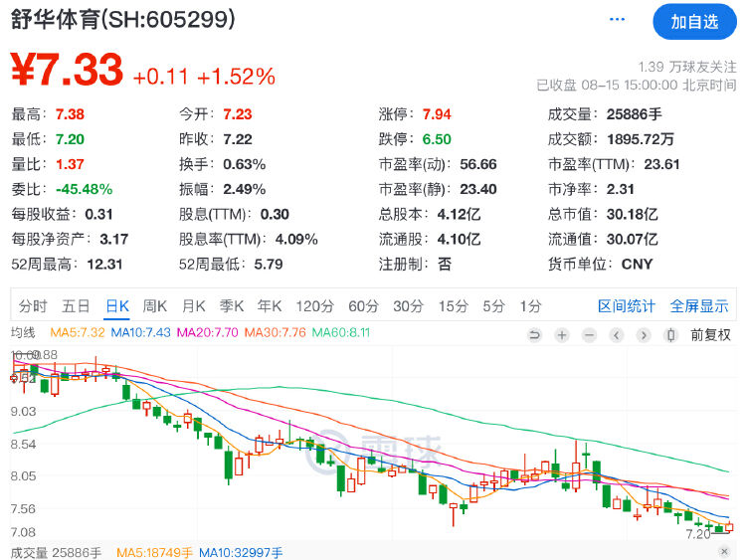Click the stock title 舒华体育(SH:605299)

point(122,20)
